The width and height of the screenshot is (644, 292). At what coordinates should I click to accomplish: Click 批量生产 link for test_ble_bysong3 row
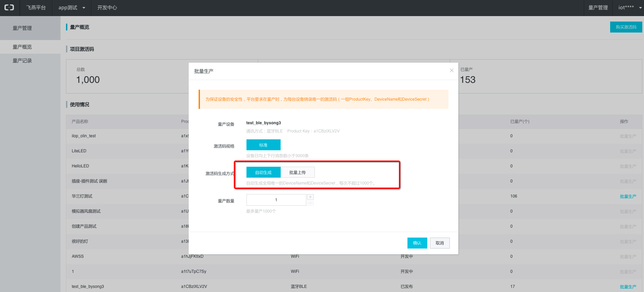628,287
